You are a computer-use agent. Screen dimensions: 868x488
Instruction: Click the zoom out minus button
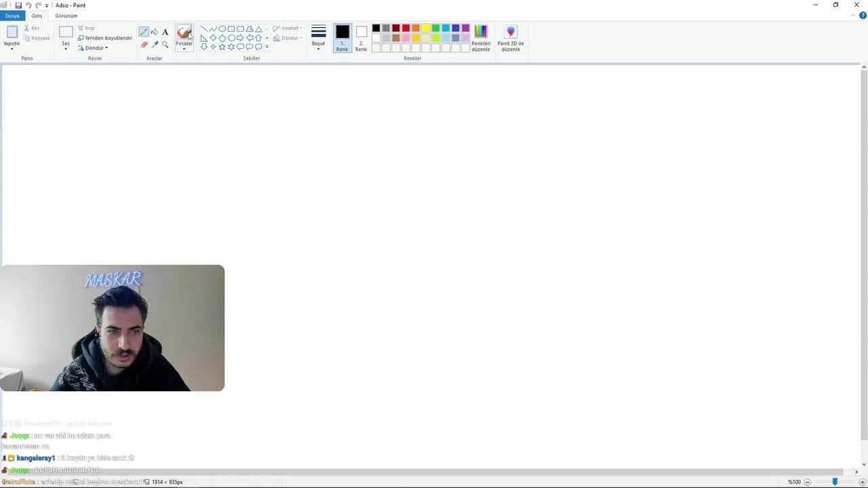pos(807,482)
